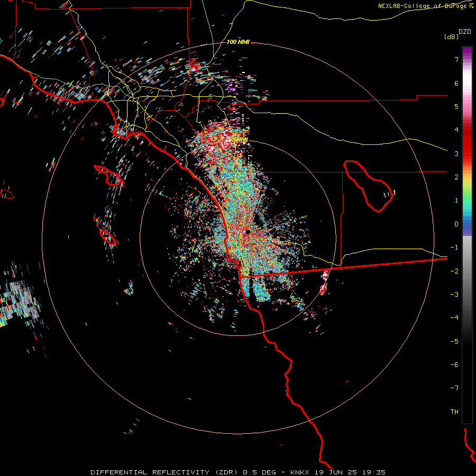Click the black radar site dot at the center

248,232
